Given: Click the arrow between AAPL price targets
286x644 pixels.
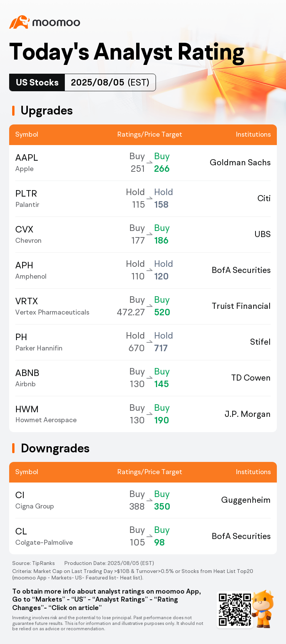Looking at the screenshot, I should point(149,163).
